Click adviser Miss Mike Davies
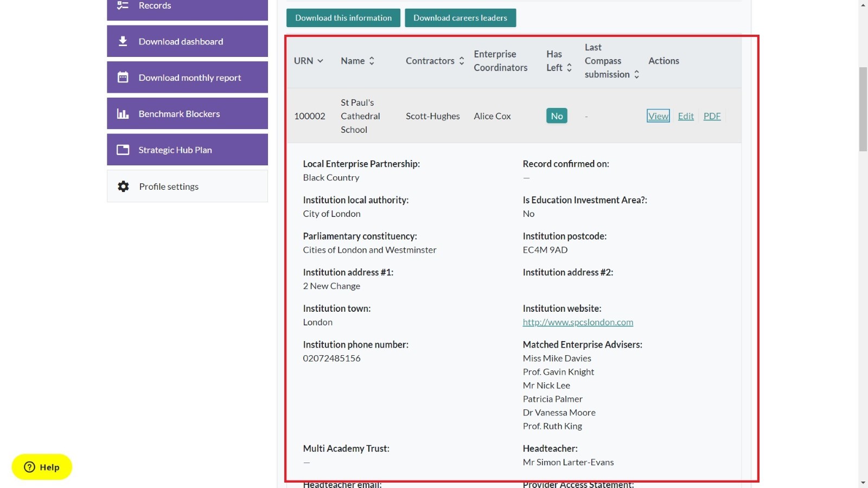The height and width of the screenshot is (488, 868). [x=557, y=358]
